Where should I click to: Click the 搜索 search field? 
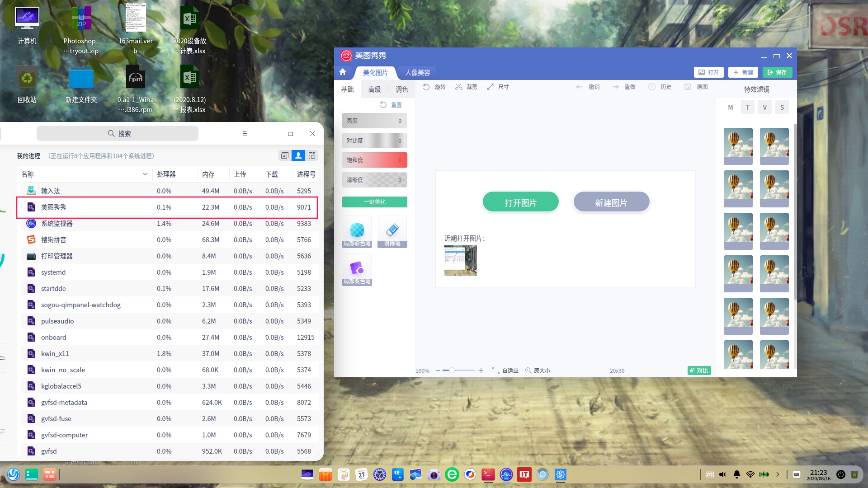click(x=118, y=134)
